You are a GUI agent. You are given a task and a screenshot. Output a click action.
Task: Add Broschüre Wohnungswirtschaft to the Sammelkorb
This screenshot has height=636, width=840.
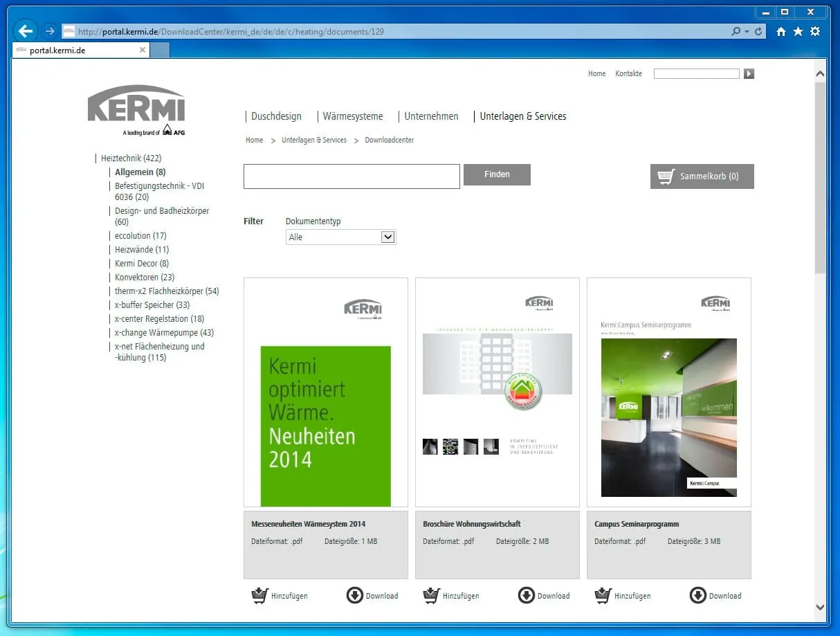(x=451, y=595)
